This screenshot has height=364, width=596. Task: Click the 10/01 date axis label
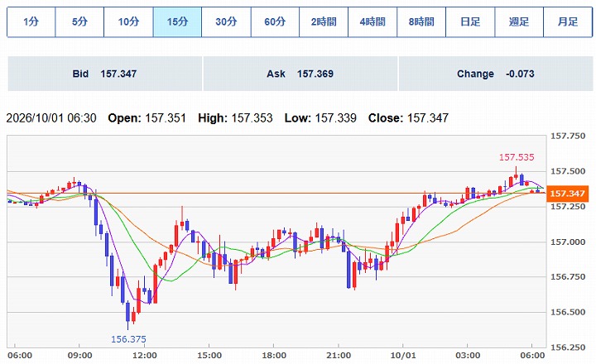tap(403, 356)
